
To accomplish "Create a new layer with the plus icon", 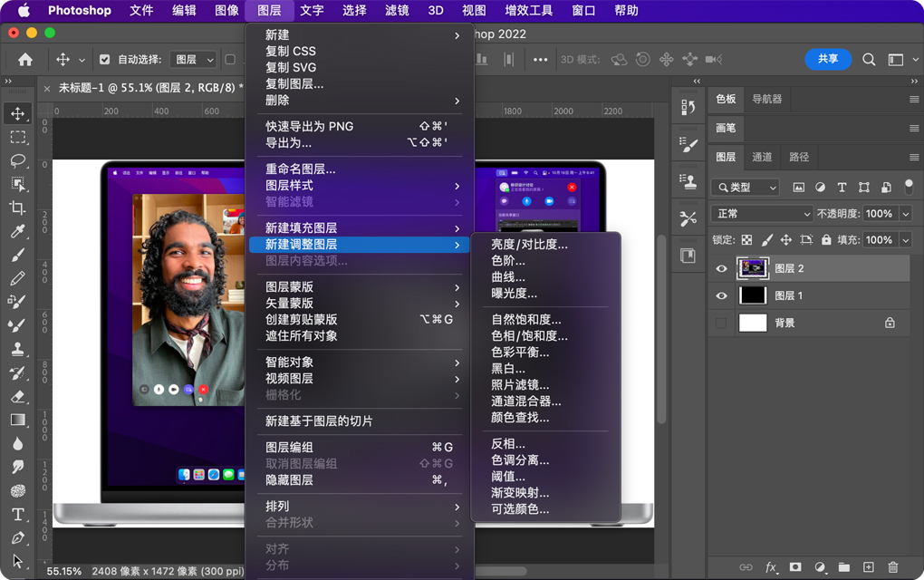I will 867,567.
